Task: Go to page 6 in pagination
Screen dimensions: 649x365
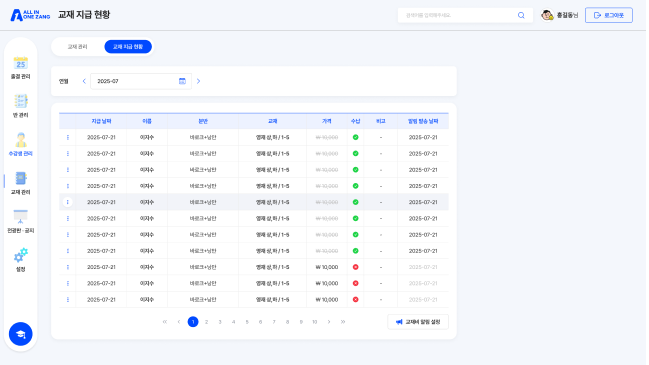Action: 260,322
